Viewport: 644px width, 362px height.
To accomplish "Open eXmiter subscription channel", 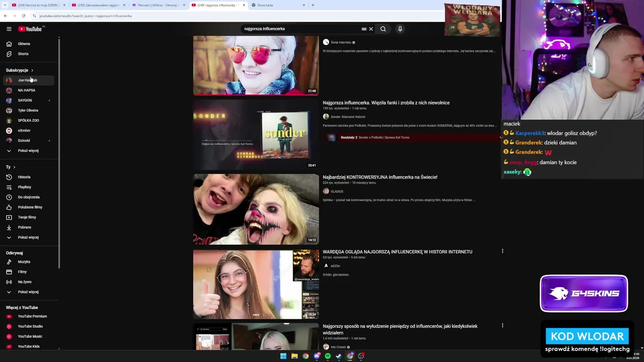I will [28, 130].
